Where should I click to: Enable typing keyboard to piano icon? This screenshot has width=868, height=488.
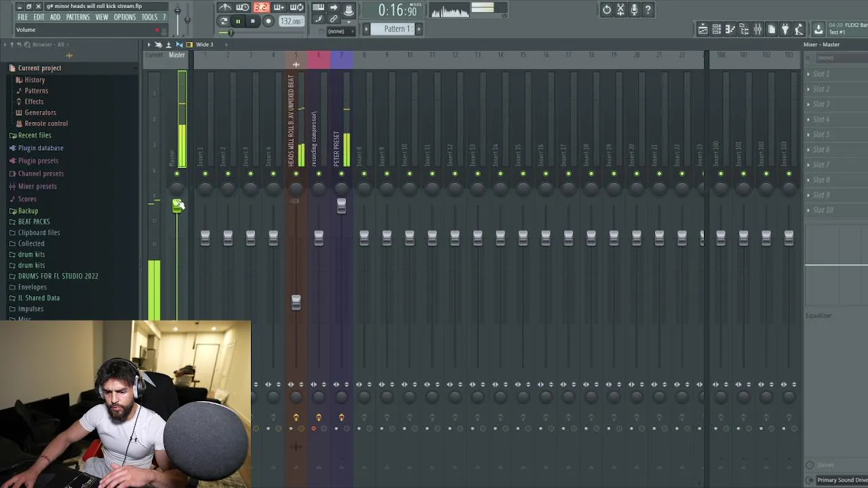[x=318, y=7]
